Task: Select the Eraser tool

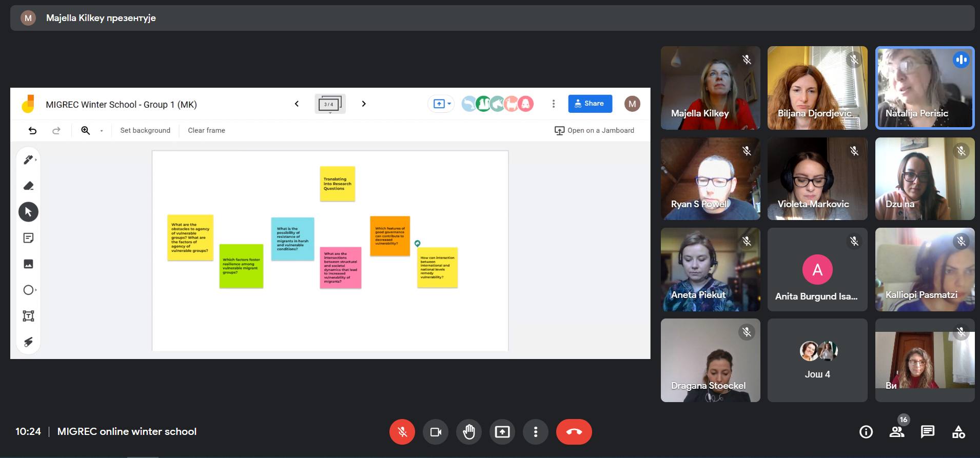Action: pos(28,186)
